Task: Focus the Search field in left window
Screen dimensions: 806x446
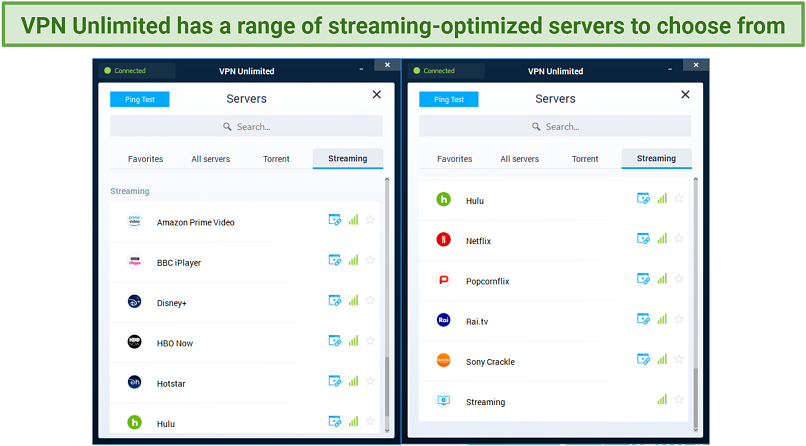Action: coord(246,126)
